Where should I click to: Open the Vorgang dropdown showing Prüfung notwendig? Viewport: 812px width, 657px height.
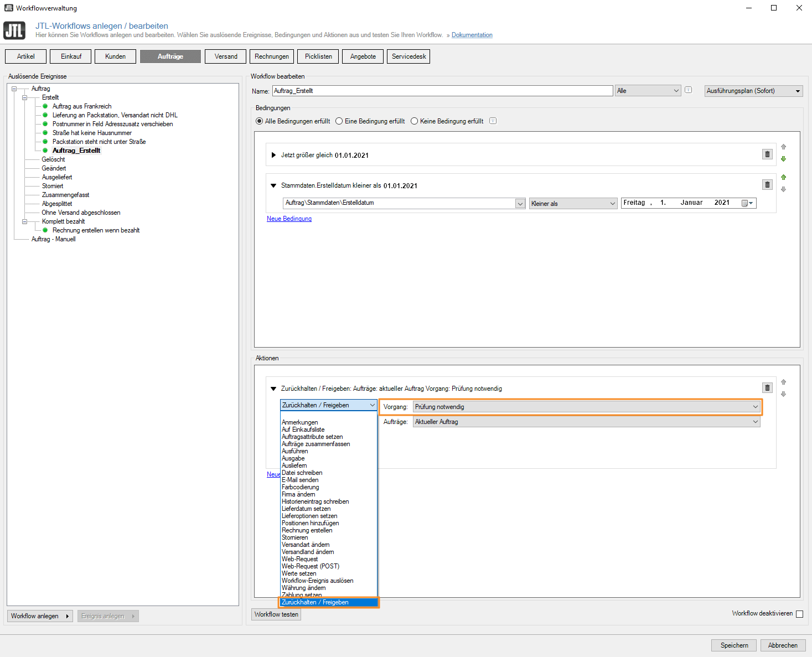[586, 407]
